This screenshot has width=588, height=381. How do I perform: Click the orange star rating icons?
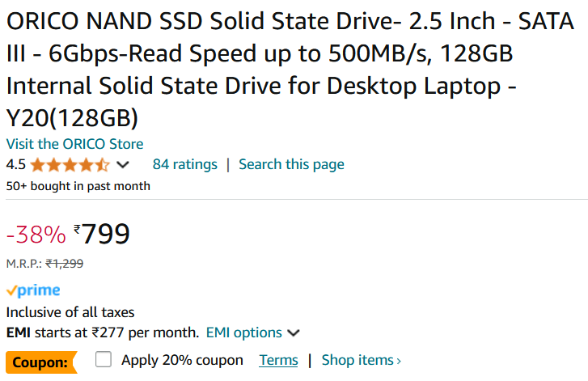coord(70,165)
